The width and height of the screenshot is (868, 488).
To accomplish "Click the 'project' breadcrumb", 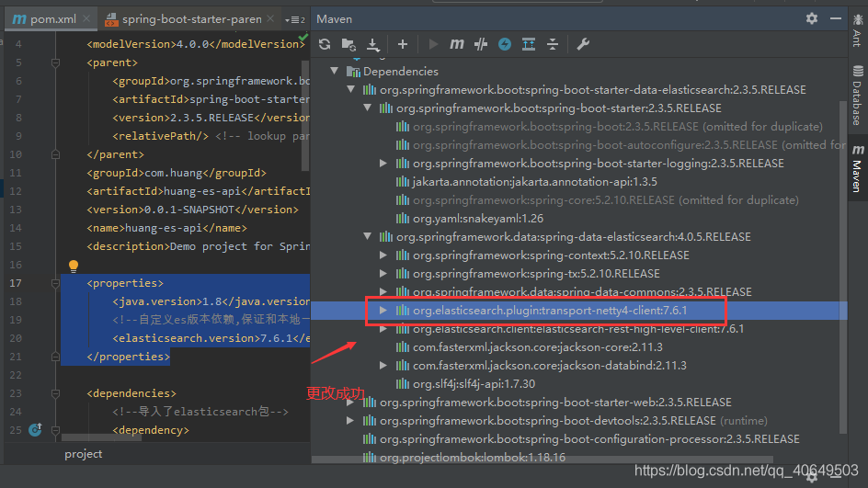I will [x=83, y=454].
